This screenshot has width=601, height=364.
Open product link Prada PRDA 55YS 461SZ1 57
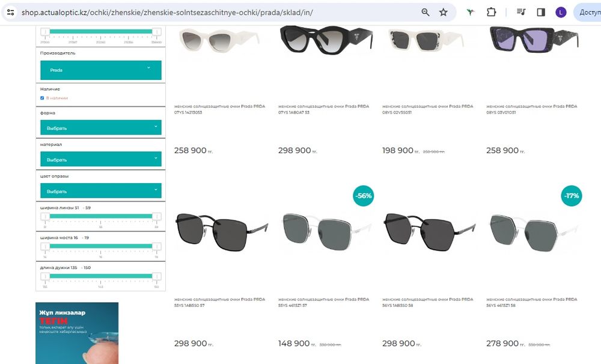324,302
